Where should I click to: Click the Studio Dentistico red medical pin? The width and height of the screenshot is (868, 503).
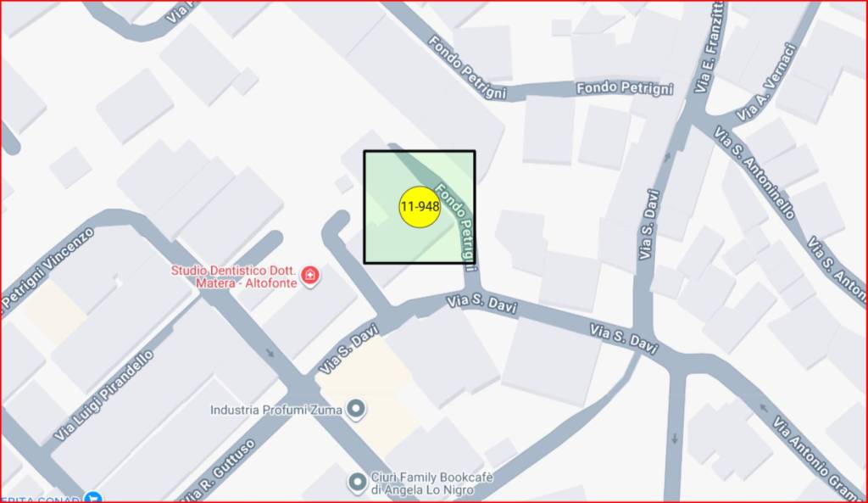tap(310, 276)
